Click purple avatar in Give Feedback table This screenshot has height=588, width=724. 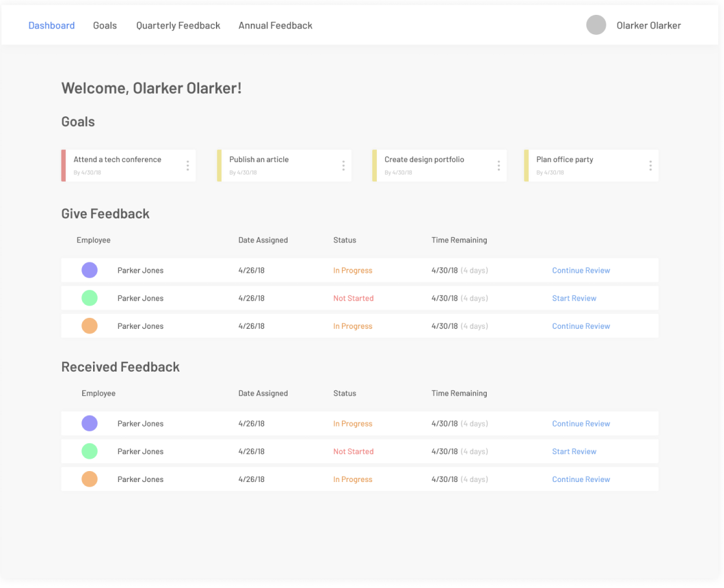(x=90, y=270)
